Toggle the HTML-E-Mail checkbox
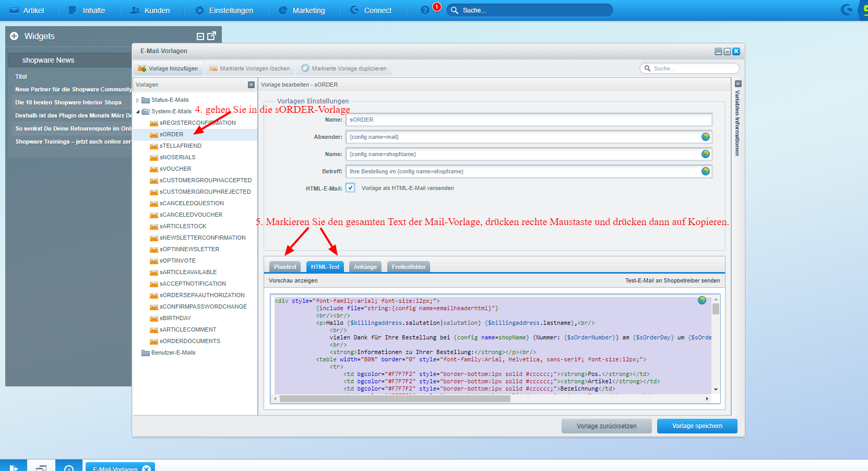 click(x=350, y=188)
